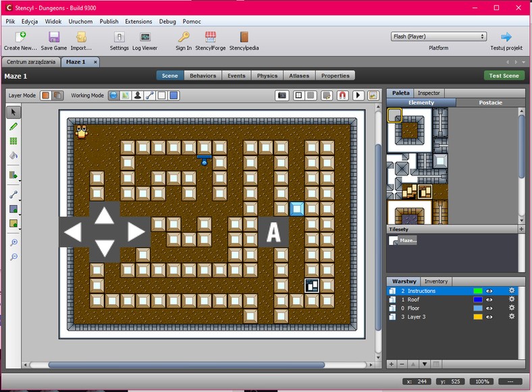This screenshot has width=532, height=392.
Task: Select the Maze tileset thumbnail
Action: 403,240
